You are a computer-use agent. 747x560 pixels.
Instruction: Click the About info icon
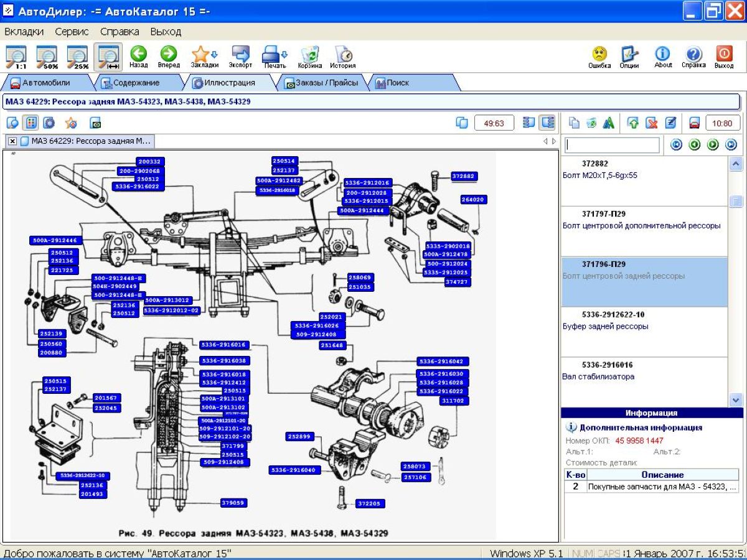(x=663, y=57)
